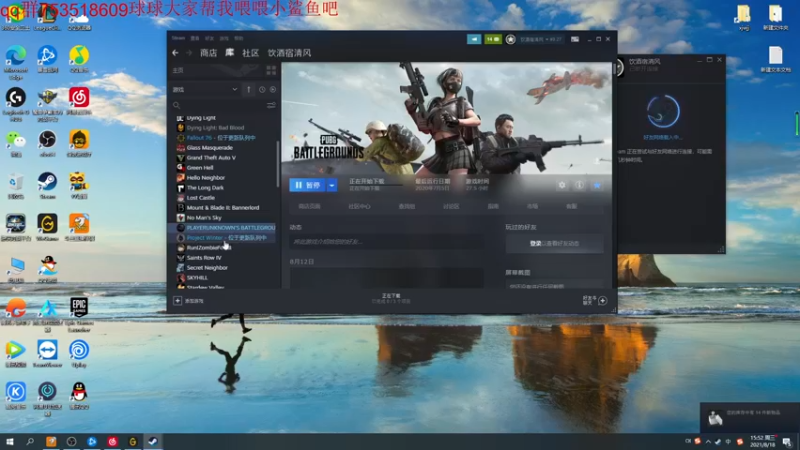Open the 饮酒宿清风 profile tab
Screen dimensions: 800x450
pos(289,53)
